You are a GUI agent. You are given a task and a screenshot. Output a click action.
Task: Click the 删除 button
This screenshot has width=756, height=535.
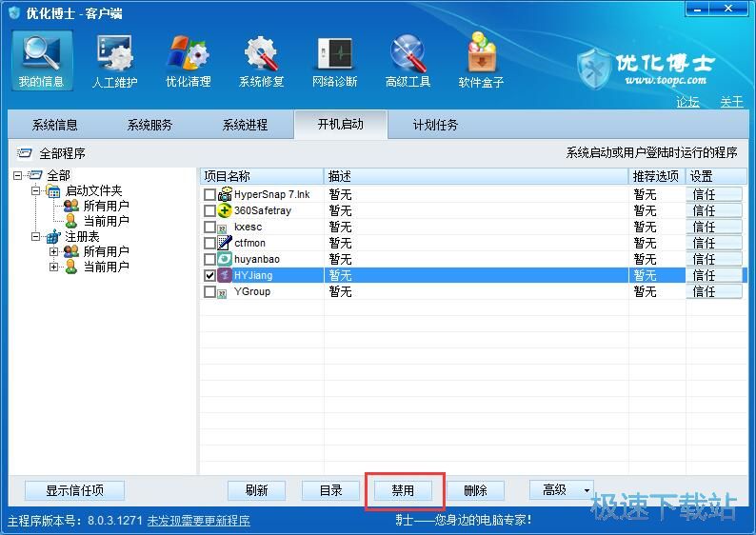coord(475,490)
